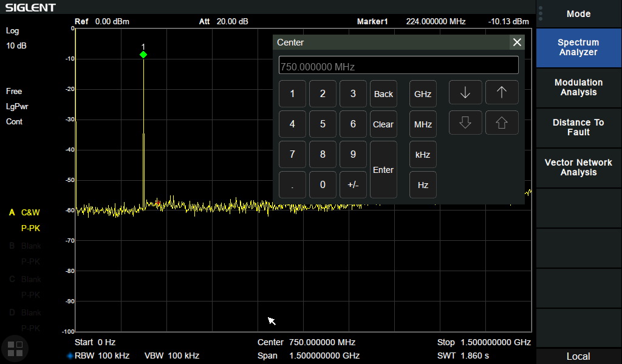This screenshot has height=364, width=622.
Task: Click the hollow up arrow key
Action: click(502, 123)
